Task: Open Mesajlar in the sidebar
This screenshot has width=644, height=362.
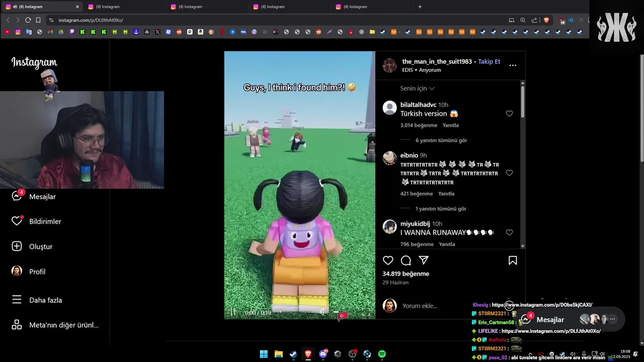Action: click(34, 196)
